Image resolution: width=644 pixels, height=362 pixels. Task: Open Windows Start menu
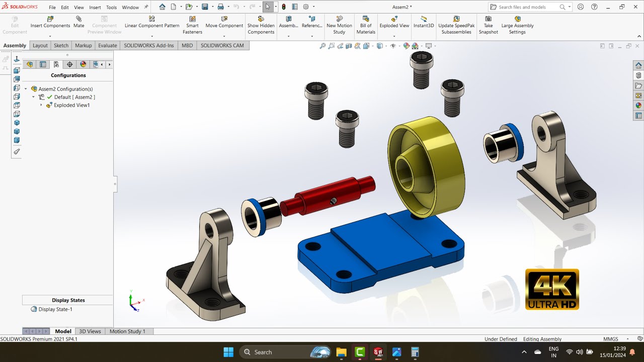click(x=228, y=352)
